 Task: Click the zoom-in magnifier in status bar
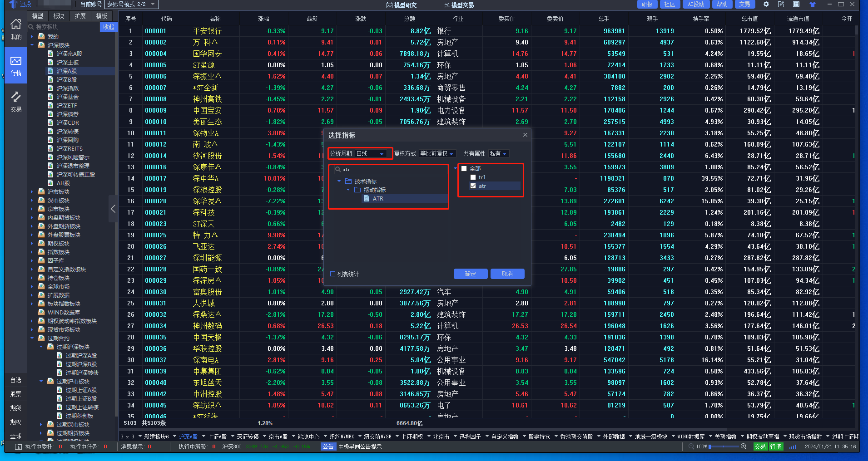(744, 446)
